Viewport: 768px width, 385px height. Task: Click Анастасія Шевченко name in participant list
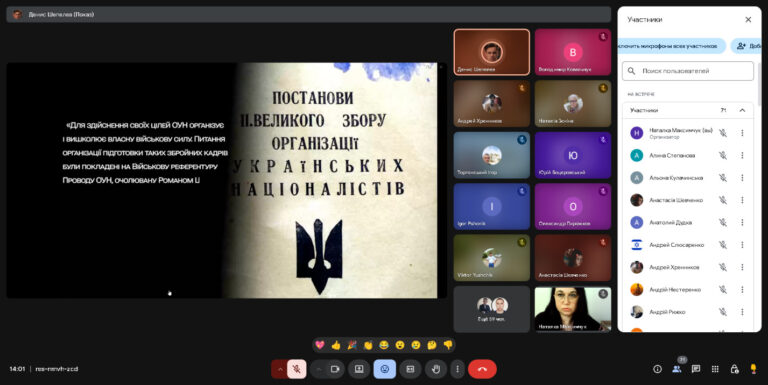[x=676, y=200]
